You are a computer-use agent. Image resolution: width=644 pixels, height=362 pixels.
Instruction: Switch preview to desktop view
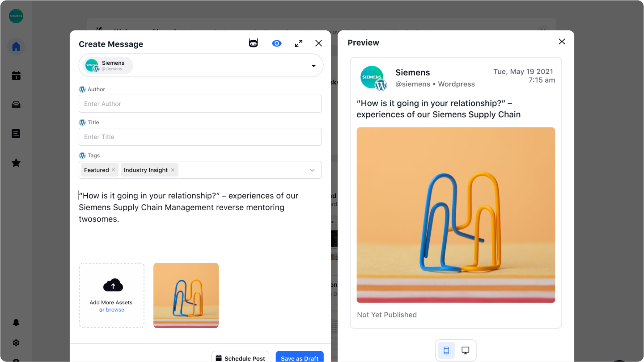pos(465,350)
